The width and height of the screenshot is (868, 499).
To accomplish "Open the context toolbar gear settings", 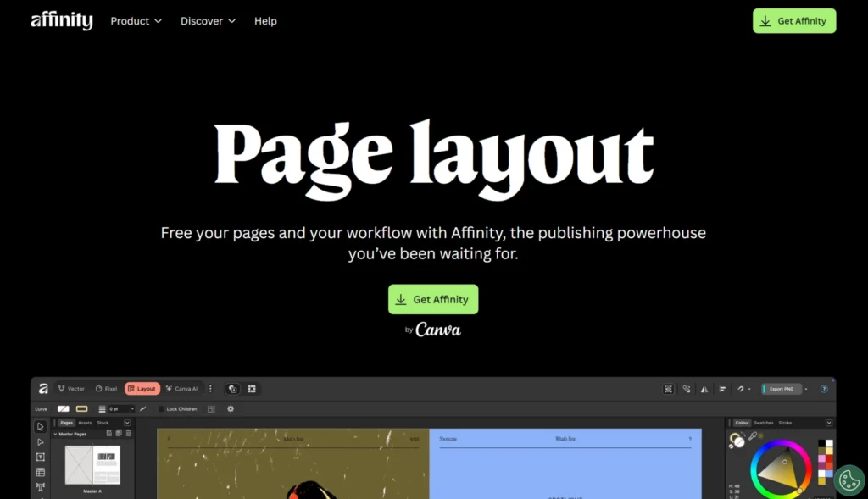I will click(x=231, y=409).
